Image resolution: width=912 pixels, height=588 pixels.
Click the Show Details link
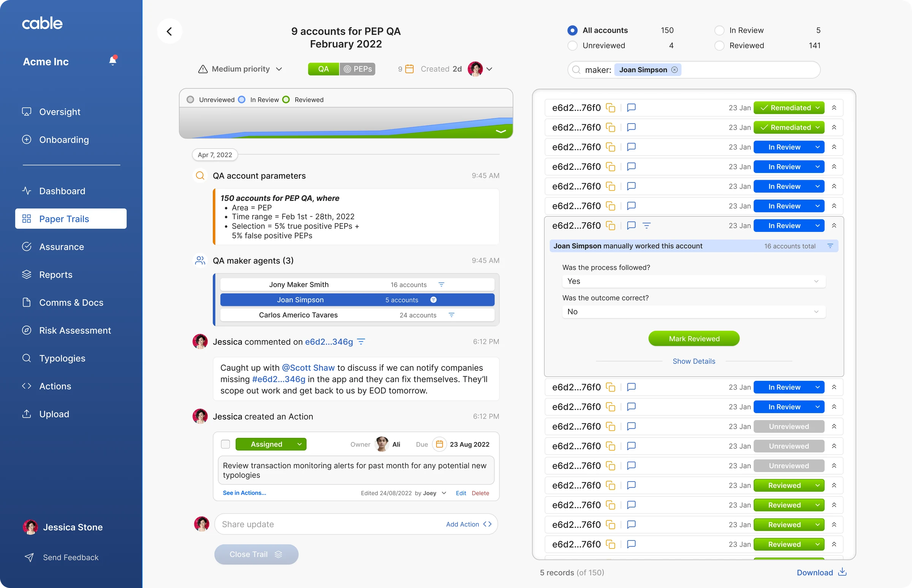pyautogui.click(x=693, y=361)
